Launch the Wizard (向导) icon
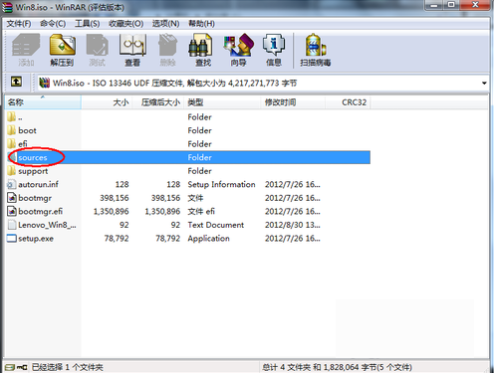This screenshot has height=373, width=495. 238,50
